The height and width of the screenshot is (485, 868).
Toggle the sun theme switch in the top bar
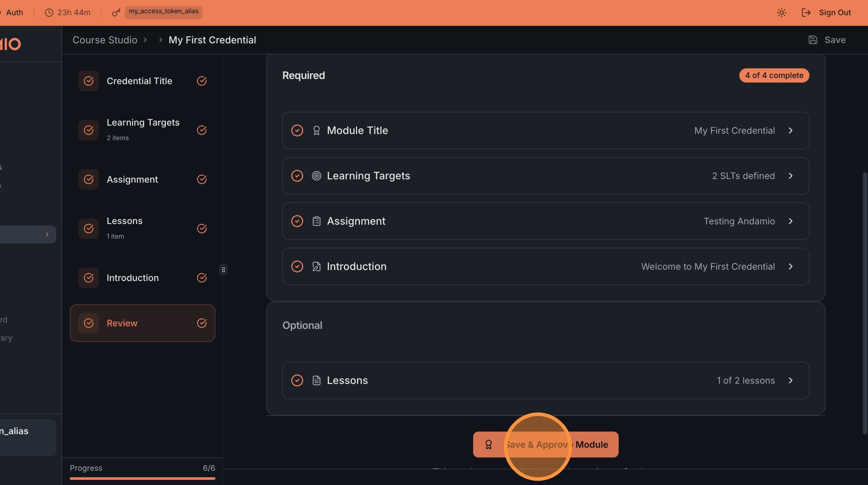coord(781,13)
